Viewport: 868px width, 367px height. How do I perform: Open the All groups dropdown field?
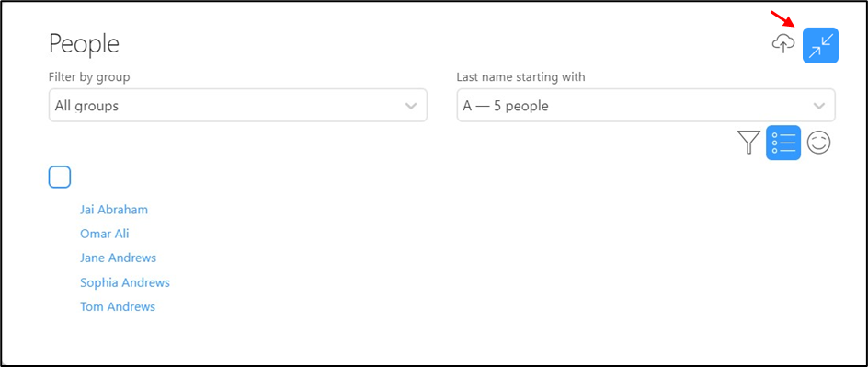pyautogui.click(x=238, y=105)
